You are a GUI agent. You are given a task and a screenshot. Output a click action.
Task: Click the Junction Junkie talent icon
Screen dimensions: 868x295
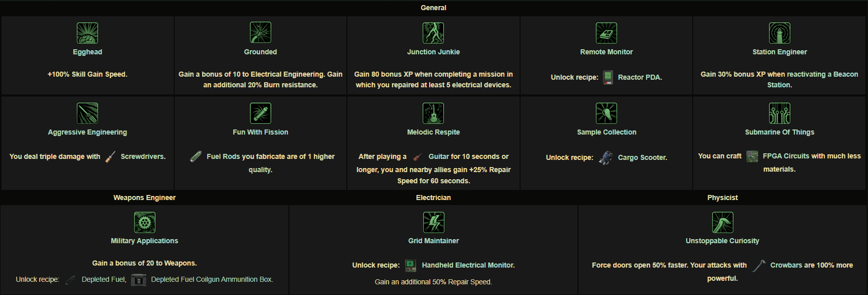[433, 33]
